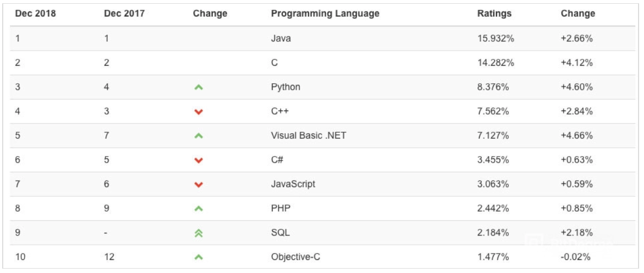Click the red down arrow beside C#

(x=198, y=160)
